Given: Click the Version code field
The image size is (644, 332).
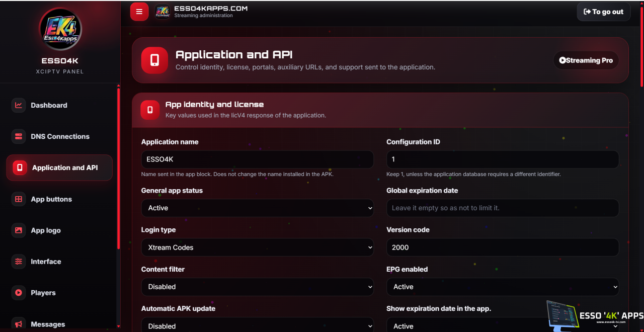Looking at the screenshot, I should coord(503,247).
